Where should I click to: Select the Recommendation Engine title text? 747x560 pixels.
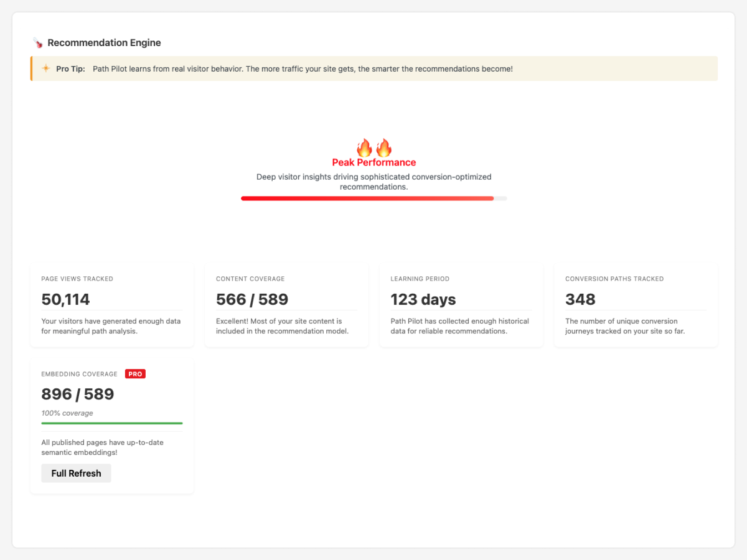pyautogui.click(x=104, y=43)
